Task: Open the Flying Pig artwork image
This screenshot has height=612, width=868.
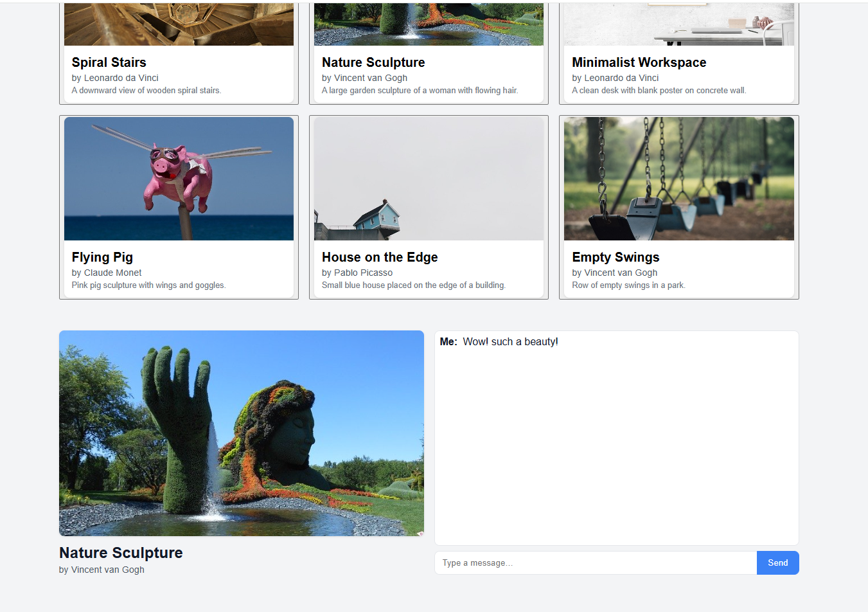Action: 179,178
